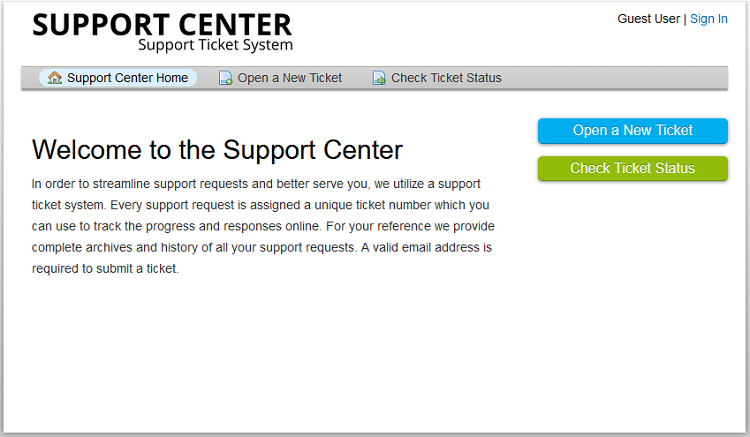
Task: Select "Check Ticket Status" text in navigation bar
Action: point(446,78)
